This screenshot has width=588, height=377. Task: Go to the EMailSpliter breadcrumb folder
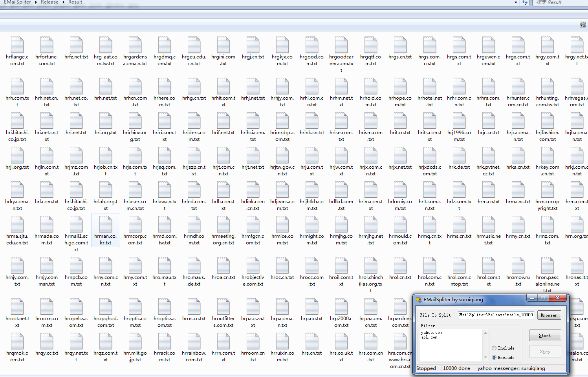point(18,2)
